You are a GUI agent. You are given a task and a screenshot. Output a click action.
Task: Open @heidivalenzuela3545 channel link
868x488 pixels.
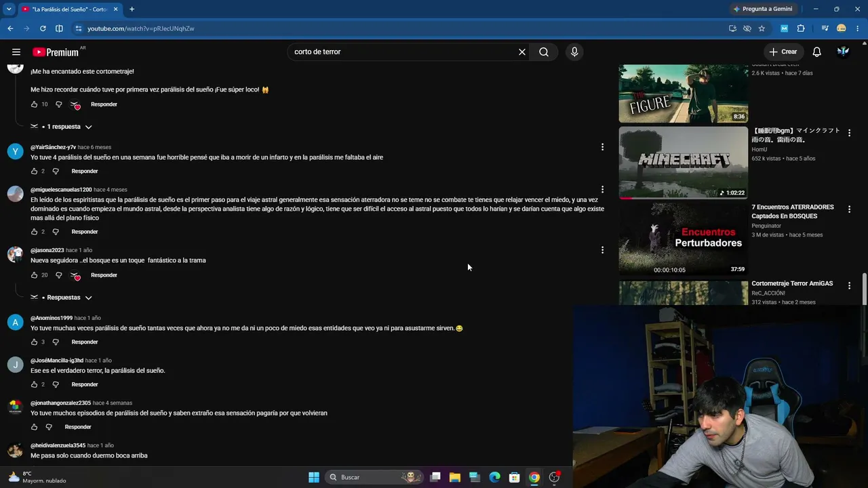(58, 445)
